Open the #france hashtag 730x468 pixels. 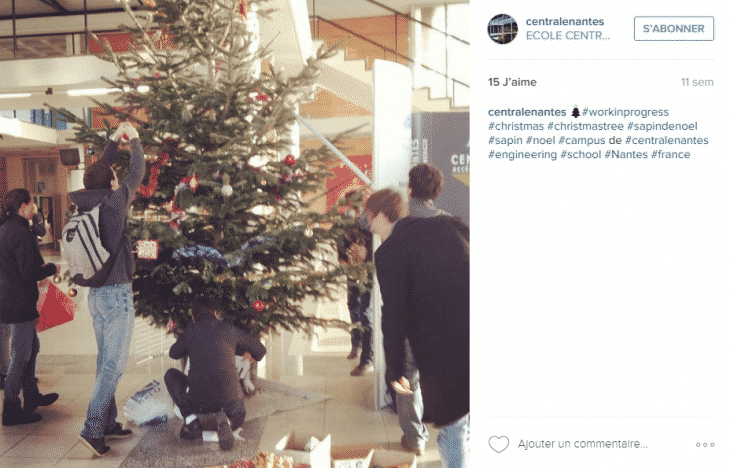pyautogui.click(x=670, y=154)
